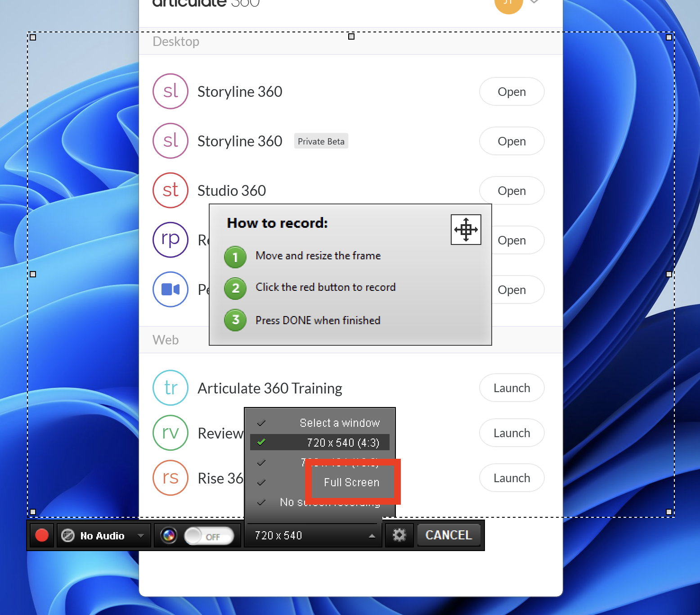Click the Studio 360 label
The width and height of the screenshot is (700, 615).
coord(232,190)
